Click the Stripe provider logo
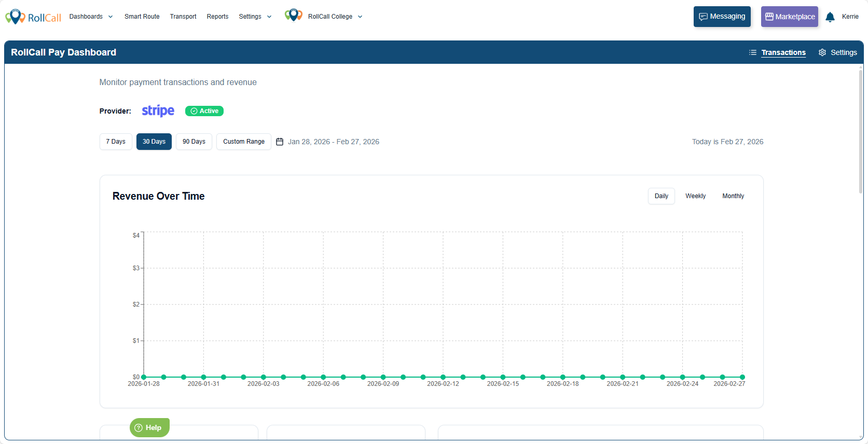 [158, 111]
